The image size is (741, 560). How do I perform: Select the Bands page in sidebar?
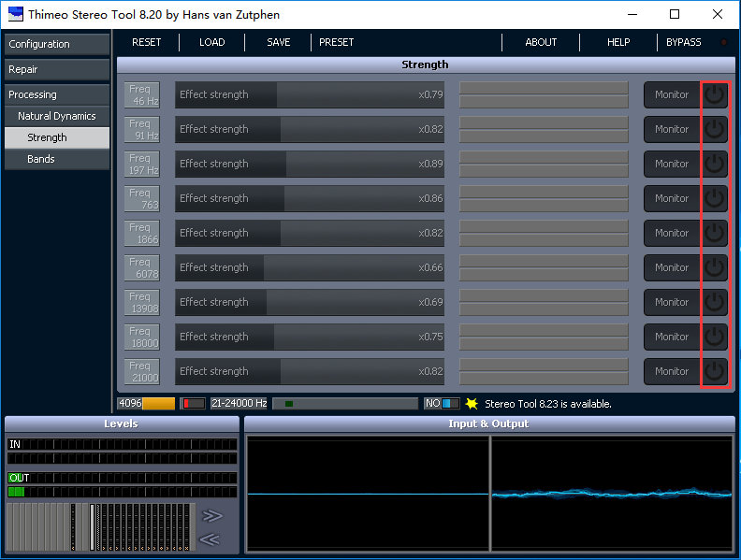pyautogui.click(x=56, y=159)
